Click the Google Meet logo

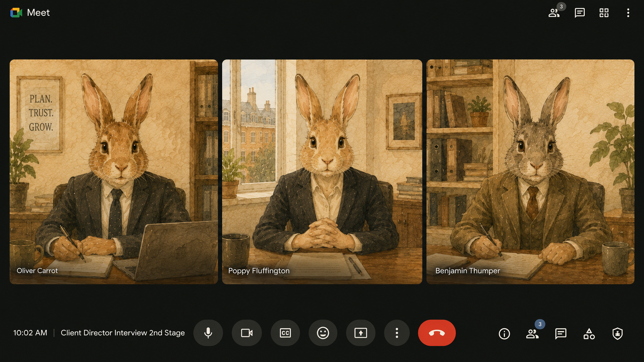[16, 13]
